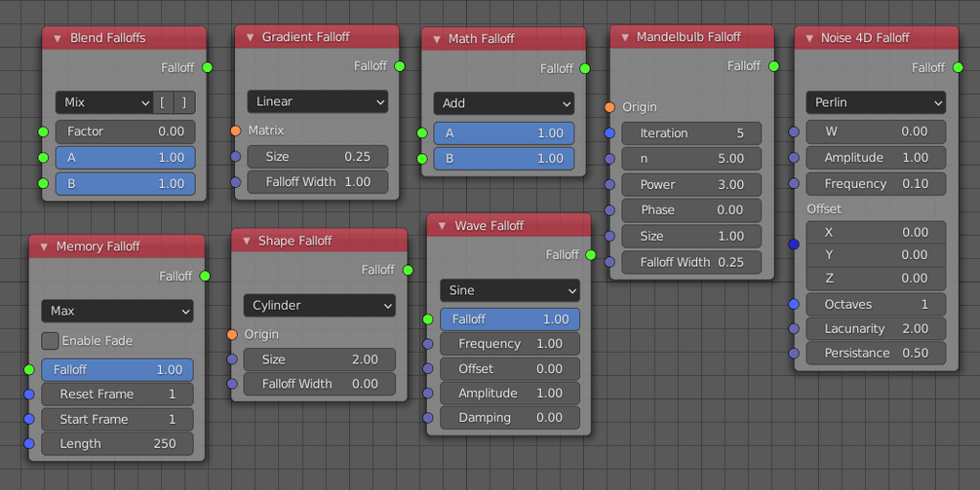Click the green Falloff input socket in Memory Falloff
Screen dimensions: 980x490
point(28,369)
